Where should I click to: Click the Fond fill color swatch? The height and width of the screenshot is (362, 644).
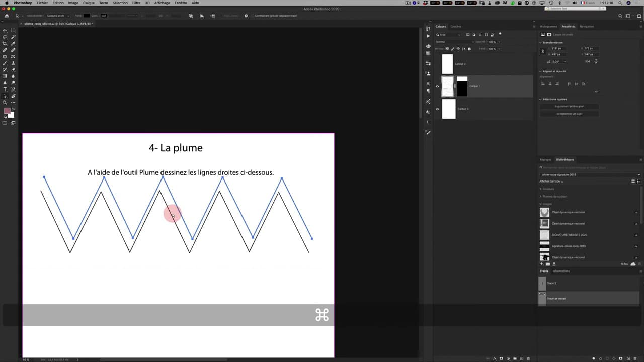click(86, 16)
